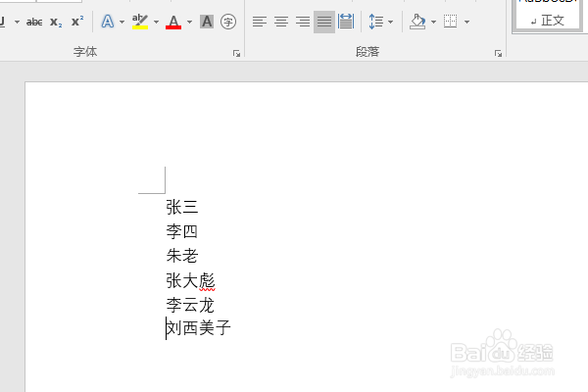This screenshot has height=392, width=588.
Task: Apply paragraph shading fill
Action: (417, 22)
